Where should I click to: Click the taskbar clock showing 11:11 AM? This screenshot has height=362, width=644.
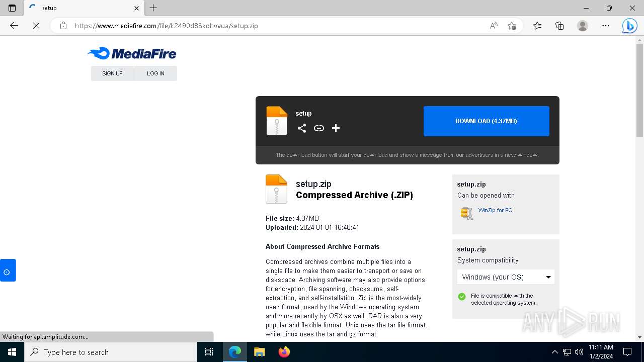click(601, 352)
